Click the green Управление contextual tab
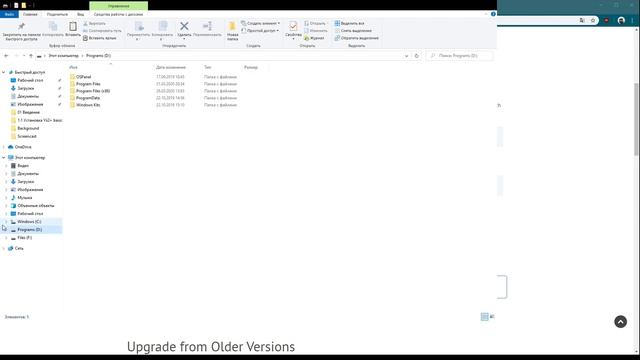This screenshot has width=640, height=360. click(119, 6)
